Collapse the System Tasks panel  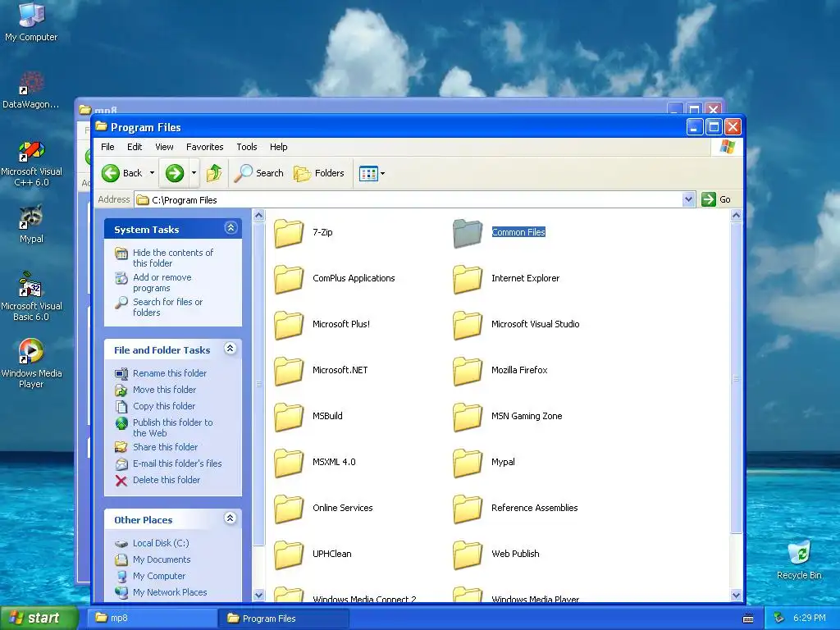(x=231, y=228)
